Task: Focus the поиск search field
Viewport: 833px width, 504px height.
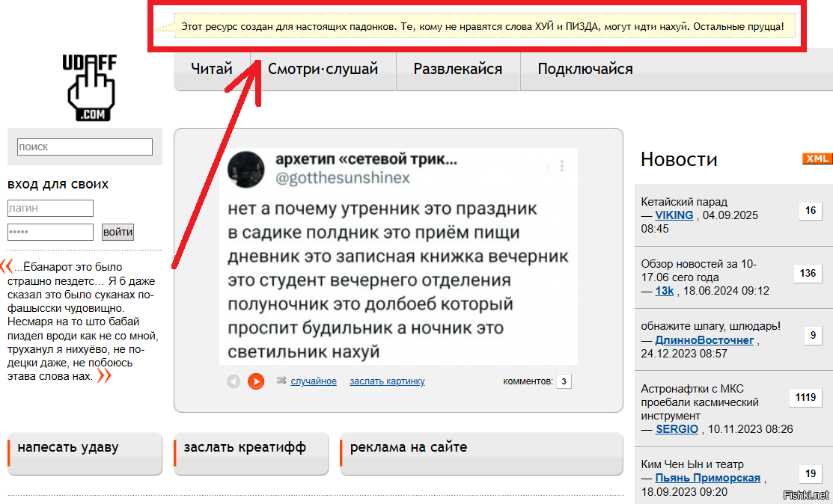Action: tap(85, 147)
